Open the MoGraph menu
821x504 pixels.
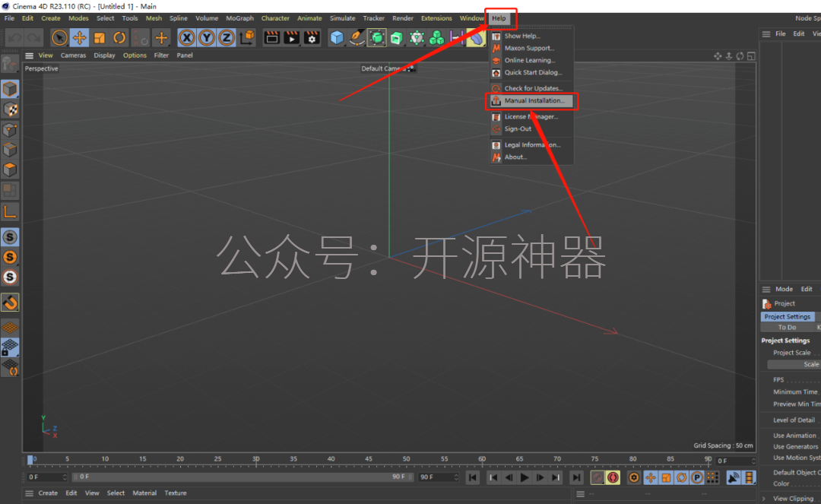pyautogui.click(x=239, y=18)
